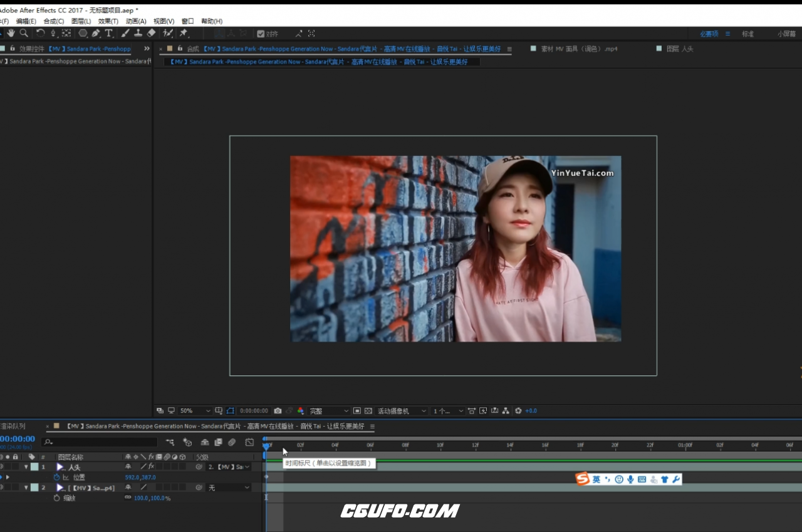This screenshot has height=532, width=802.
Task: Select the Unified Camera tool
Action: coord(53,33)
